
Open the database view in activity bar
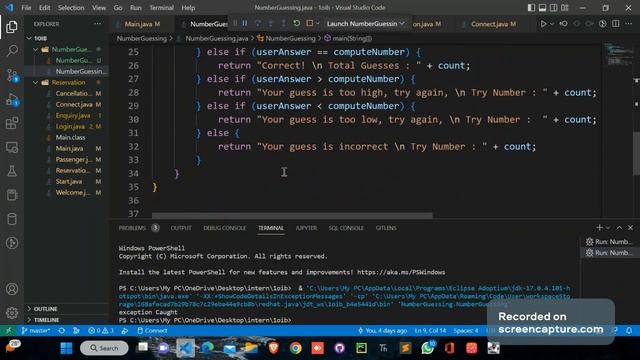(x=12, y=219)
